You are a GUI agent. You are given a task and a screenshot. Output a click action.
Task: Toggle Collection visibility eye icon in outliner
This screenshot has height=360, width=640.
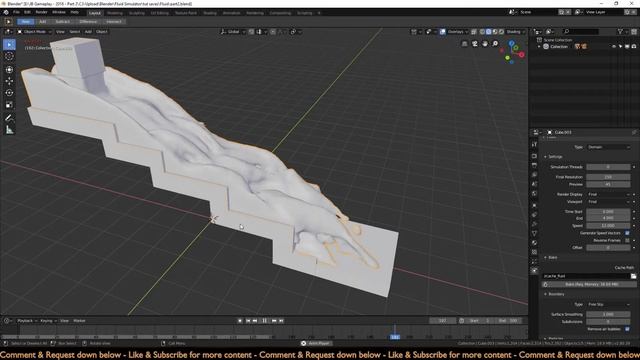613,47
